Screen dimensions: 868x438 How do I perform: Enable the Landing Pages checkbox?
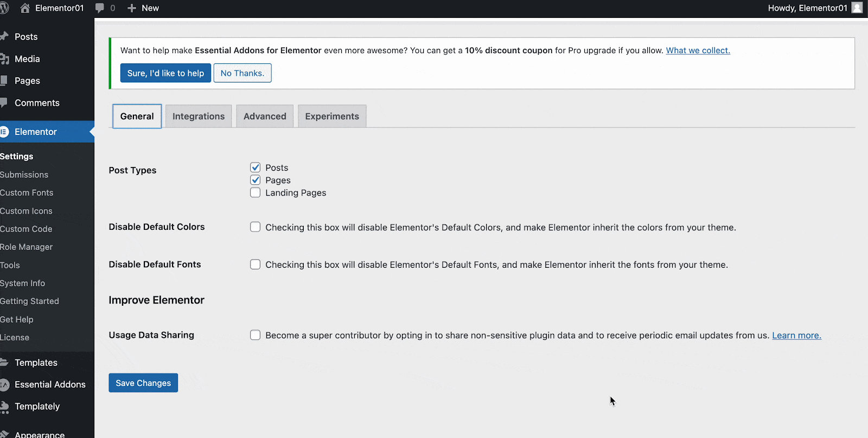(x=255, y=192)
